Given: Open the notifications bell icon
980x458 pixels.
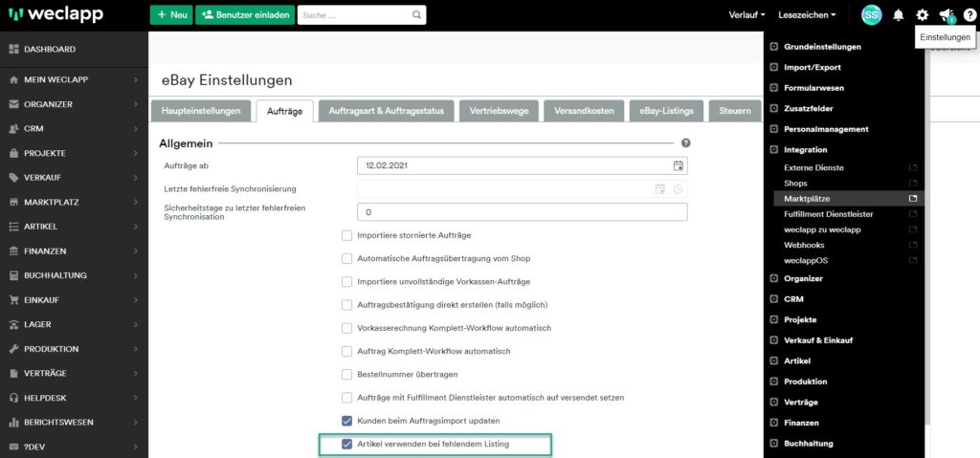Looking at the screenshot, I should pos(898,15).
